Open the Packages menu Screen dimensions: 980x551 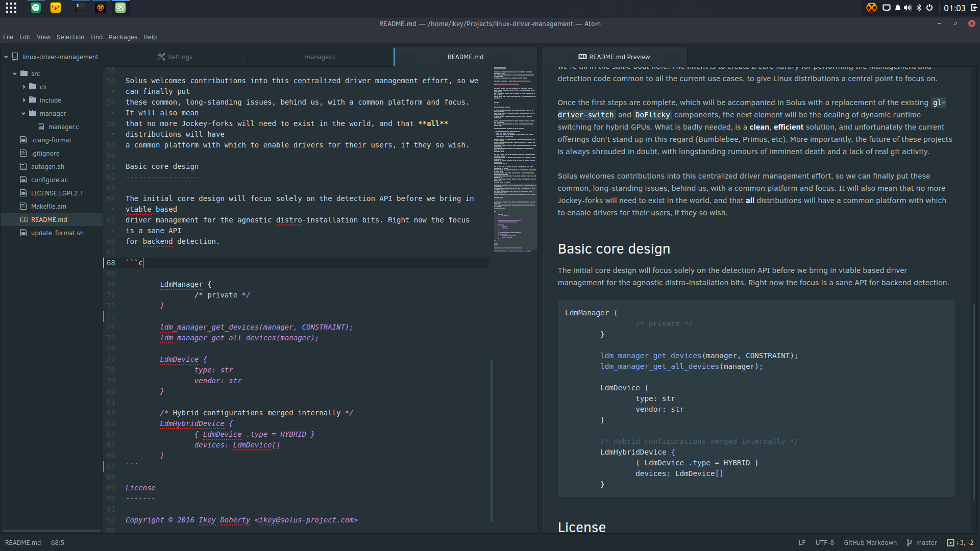123,37
